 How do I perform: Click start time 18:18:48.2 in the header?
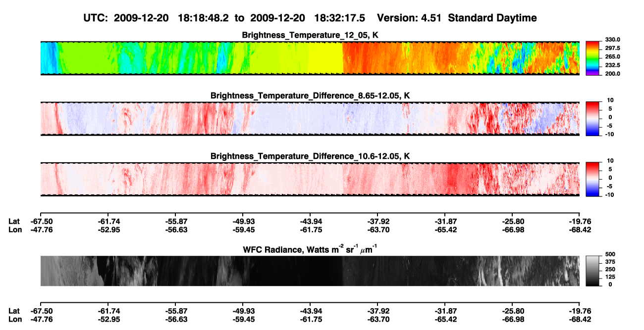(x=205, y=18)
